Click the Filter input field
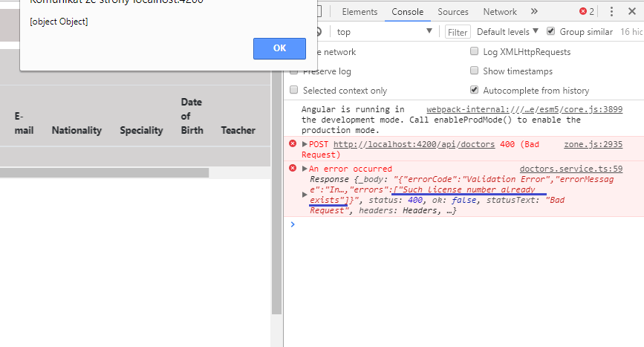This screenshot has height=347, width=644. [x=458, y=32]
